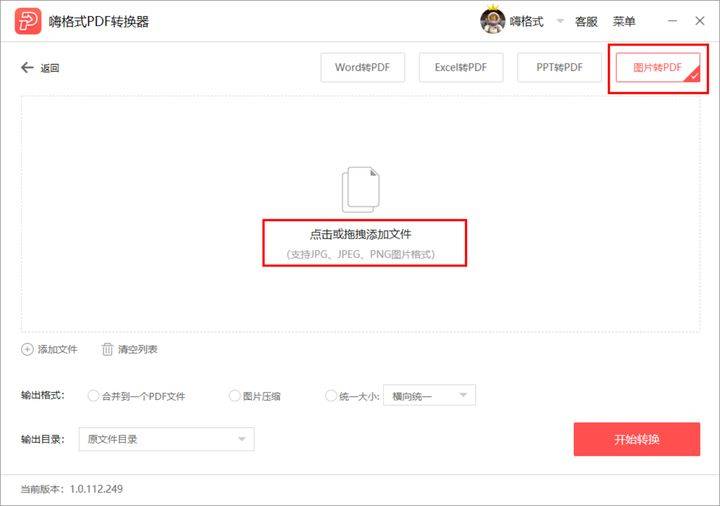This screenshot has height=506, width=720.
Task: Open the 客服 customer service link
Action: (586, 22)
